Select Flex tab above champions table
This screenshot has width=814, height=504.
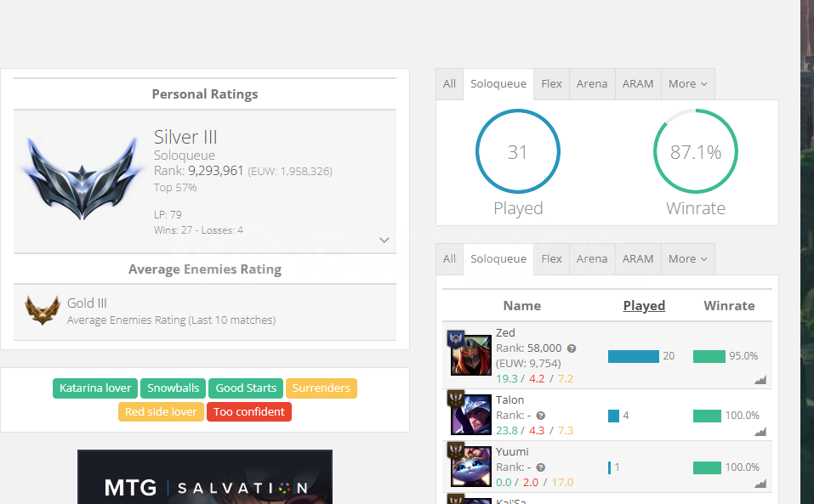point(551,258)
